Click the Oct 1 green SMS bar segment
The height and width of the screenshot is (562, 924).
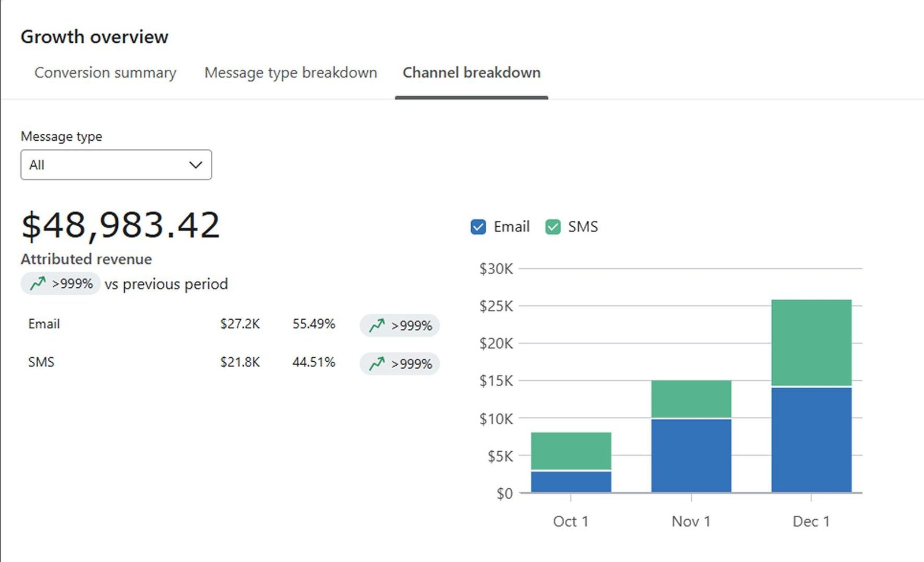(x=571, y=451)
